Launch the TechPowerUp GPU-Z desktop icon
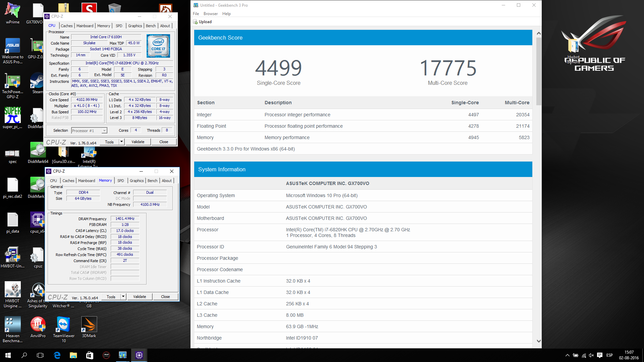Viewport: 644px width, 362px height. tap(12, 85)
